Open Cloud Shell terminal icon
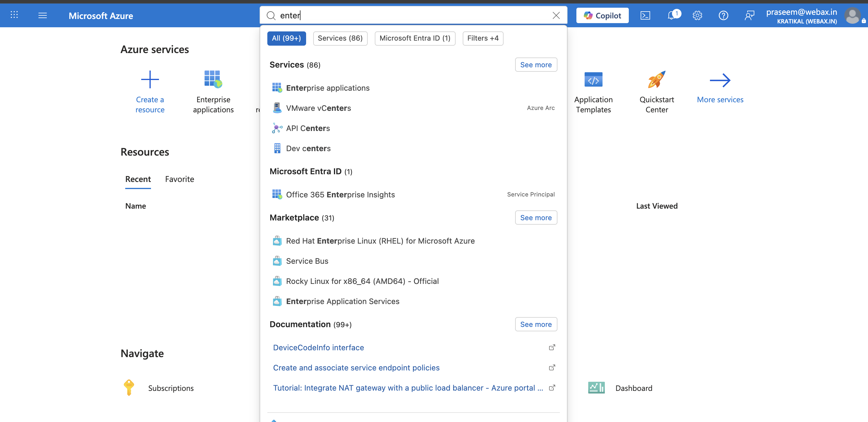Screen dimensions: 868x422 [645, 15]
